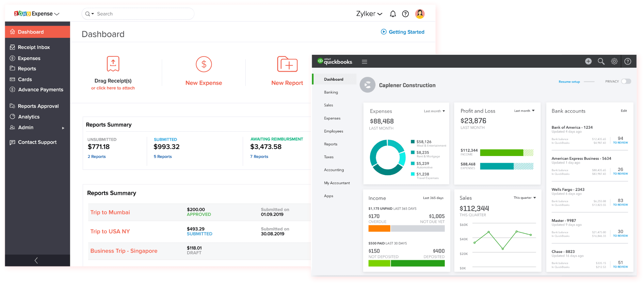This screenshot has height=284, width=644.
Task: Click the Caplener Construction company logo
Action: pos(367,85)
